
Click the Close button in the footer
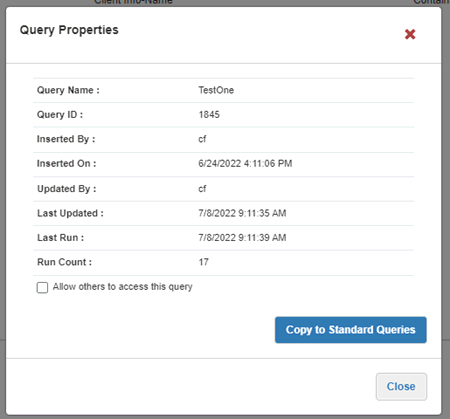click(401, 386)
